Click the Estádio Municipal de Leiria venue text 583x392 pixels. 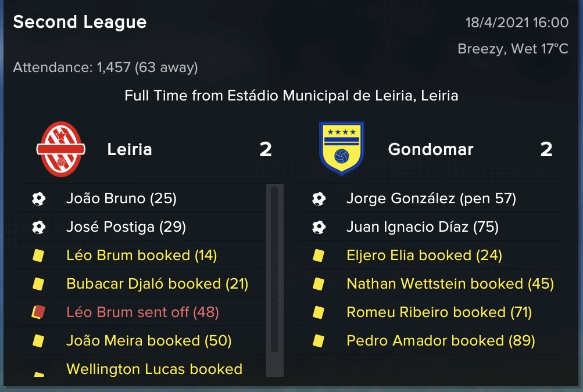coord(322,96)
